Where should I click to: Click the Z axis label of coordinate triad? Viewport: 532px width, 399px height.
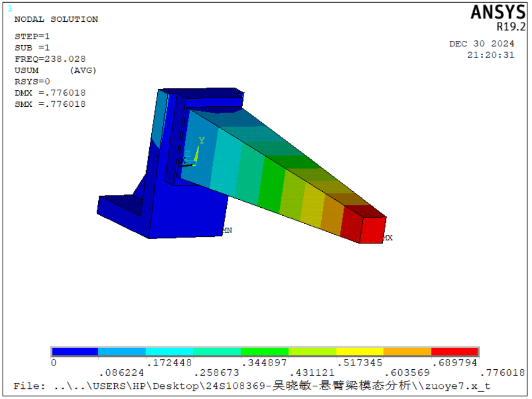pos(187,154)
